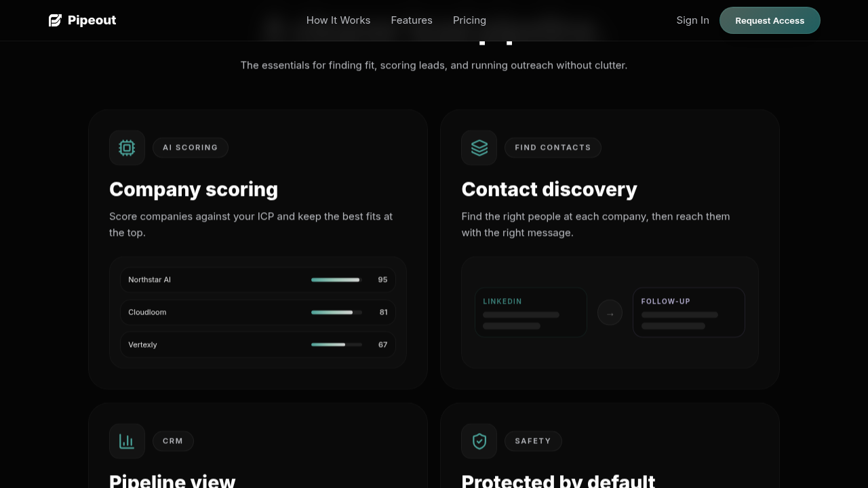Viewport: 868px width, 488px height.
Task: Click the LINKEDIN step card
Action: click(531, 312)
